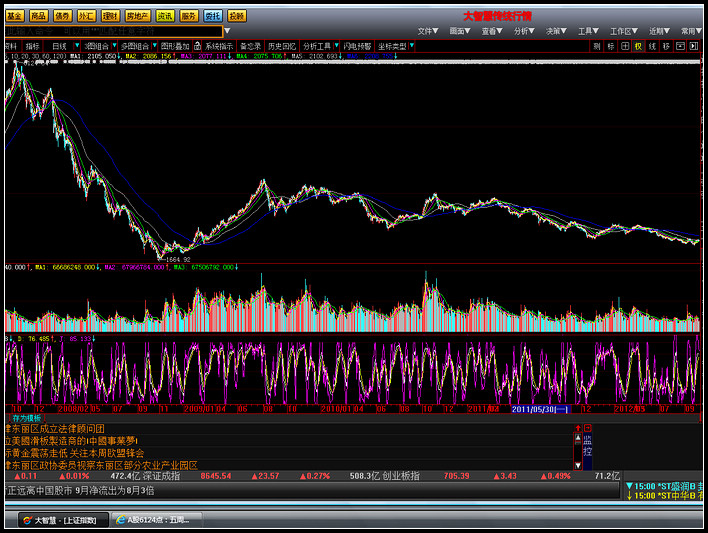This screenshot has width=708, height=533.
Task: Open the 近期 (Recent) dropdown menu
Action: tap(659, 31)
